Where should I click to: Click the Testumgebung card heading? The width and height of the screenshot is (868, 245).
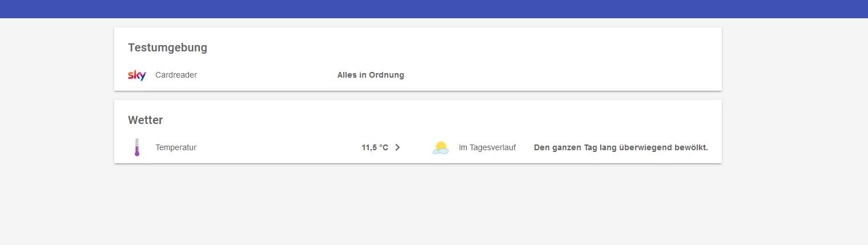[x=167, y=47]
